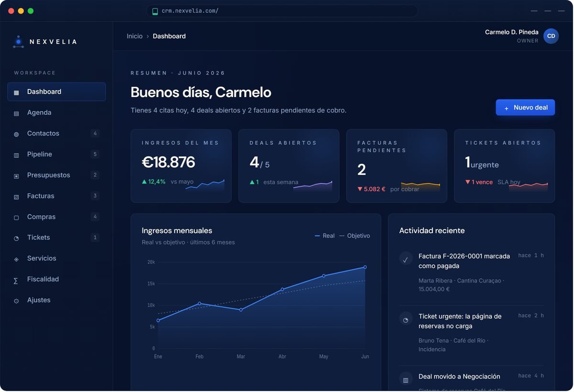Click the Pipeline sidebar icon
The height and width of the screenshot is (392, 574).
(x=16, y=155)
